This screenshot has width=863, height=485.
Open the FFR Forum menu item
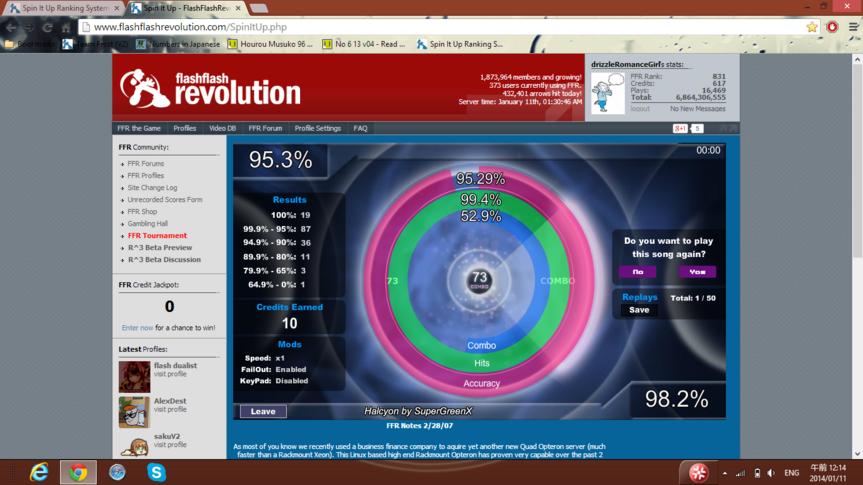click(265, 128)
